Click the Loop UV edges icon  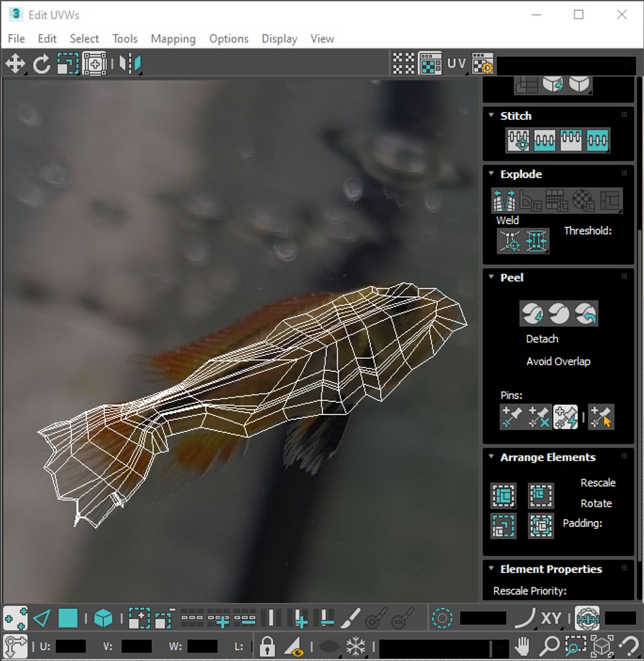192,618
